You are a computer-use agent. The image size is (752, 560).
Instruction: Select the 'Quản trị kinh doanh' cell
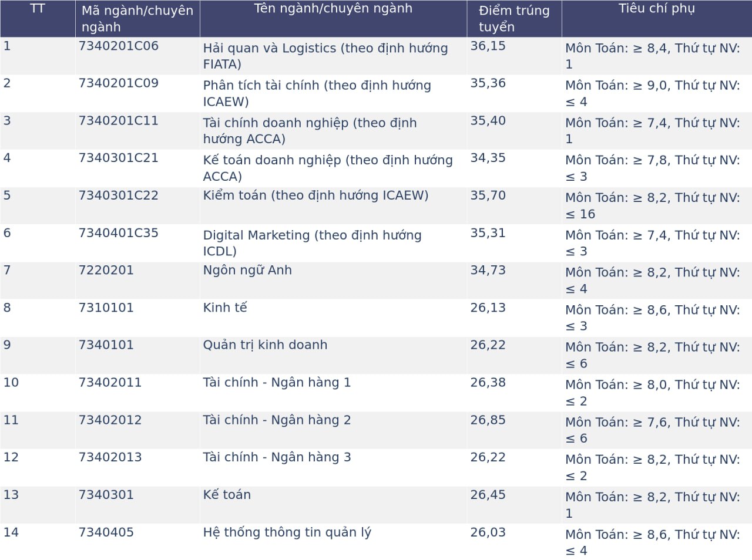[265, 345]
